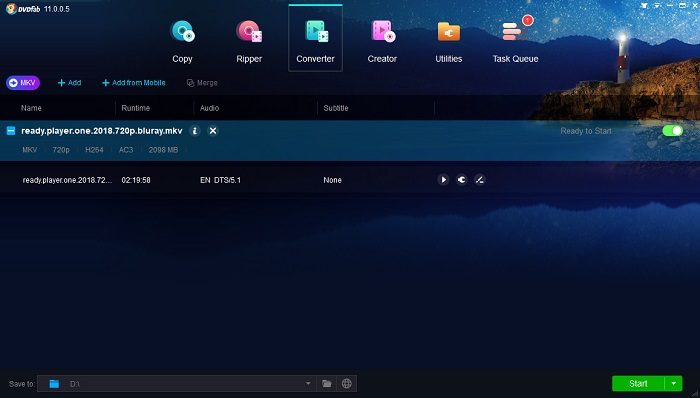This screenshot has width=700, height=398.
Task: Click the AC3 audio codec label
Action: [126, 150]
